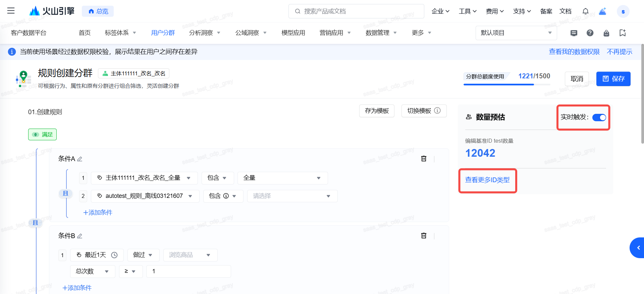Click the message list icon
This screenshot has width=644, height=294.
coord(574,33)
